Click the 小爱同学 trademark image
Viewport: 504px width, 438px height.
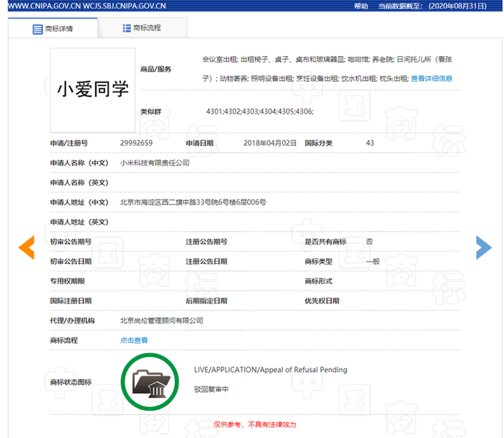click(x=93, y=90)
